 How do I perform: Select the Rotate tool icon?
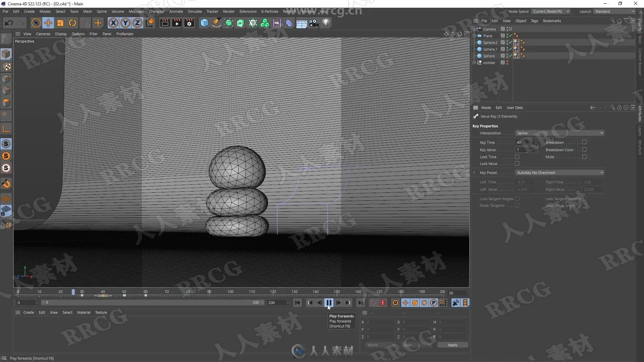pos(72,23)
